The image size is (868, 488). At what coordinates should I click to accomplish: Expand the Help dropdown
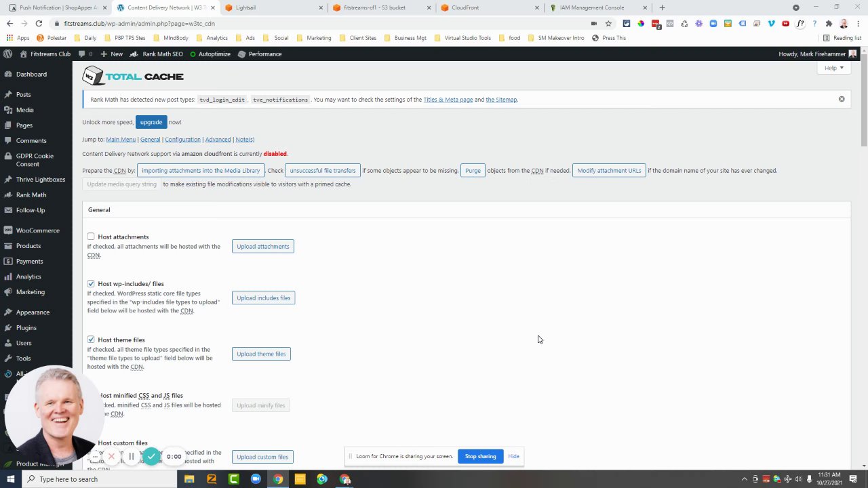[x=833, y=68]
